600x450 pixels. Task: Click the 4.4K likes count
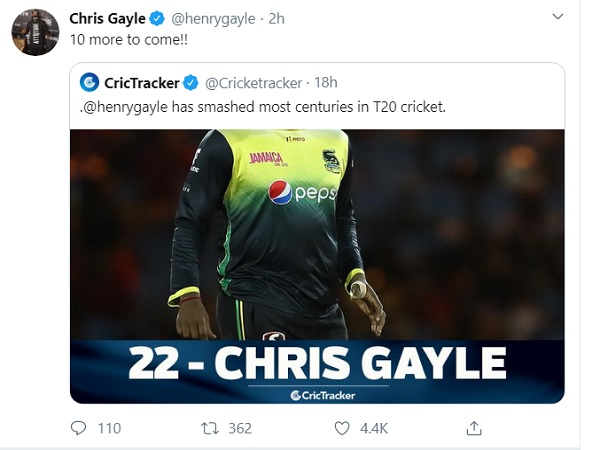coord(375,428)
